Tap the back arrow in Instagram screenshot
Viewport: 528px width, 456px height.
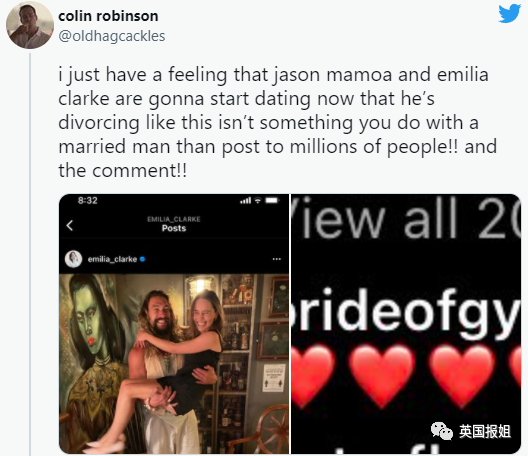tap(70, 225)
